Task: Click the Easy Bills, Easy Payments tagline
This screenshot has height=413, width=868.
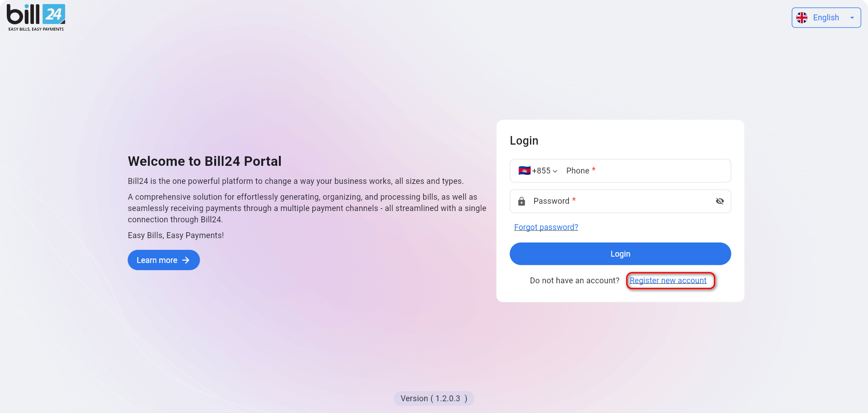Action: (176, 235)
